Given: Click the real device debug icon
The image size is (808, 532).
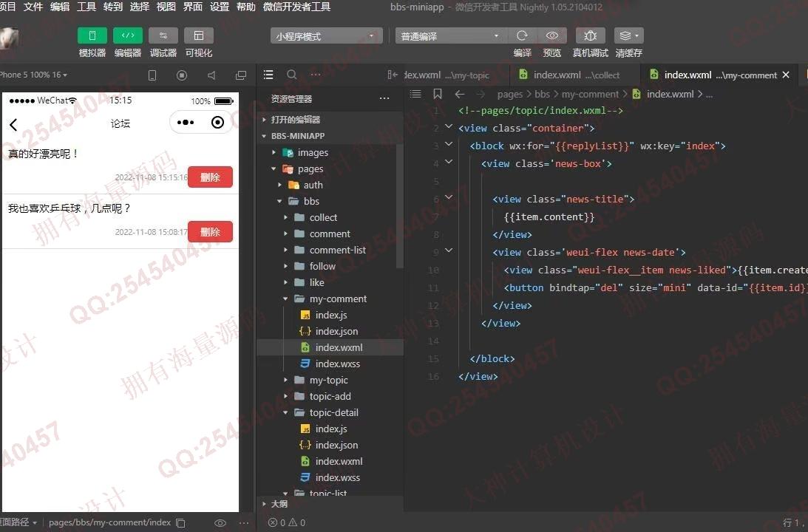Looking at the screenshot, I should click(591, 35).
